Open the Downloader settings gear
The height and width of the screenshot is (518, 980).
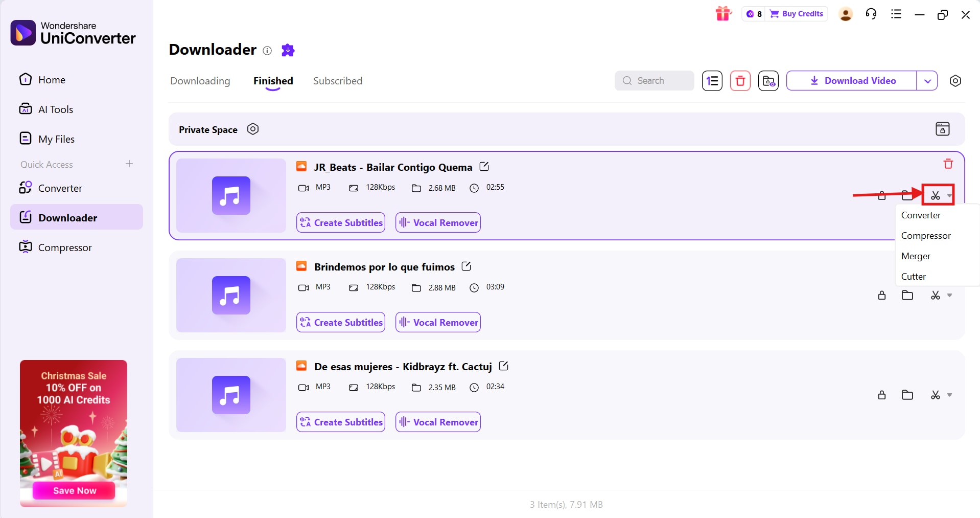[x=956, y=81]
